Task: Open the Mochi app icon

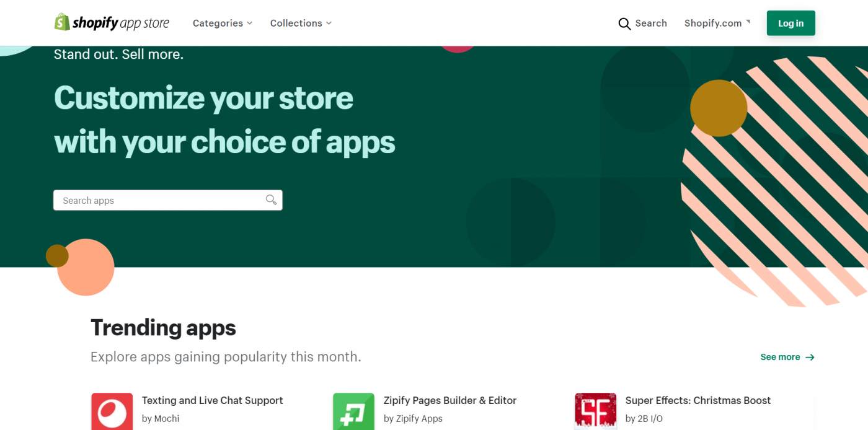Action: point(112,411)
